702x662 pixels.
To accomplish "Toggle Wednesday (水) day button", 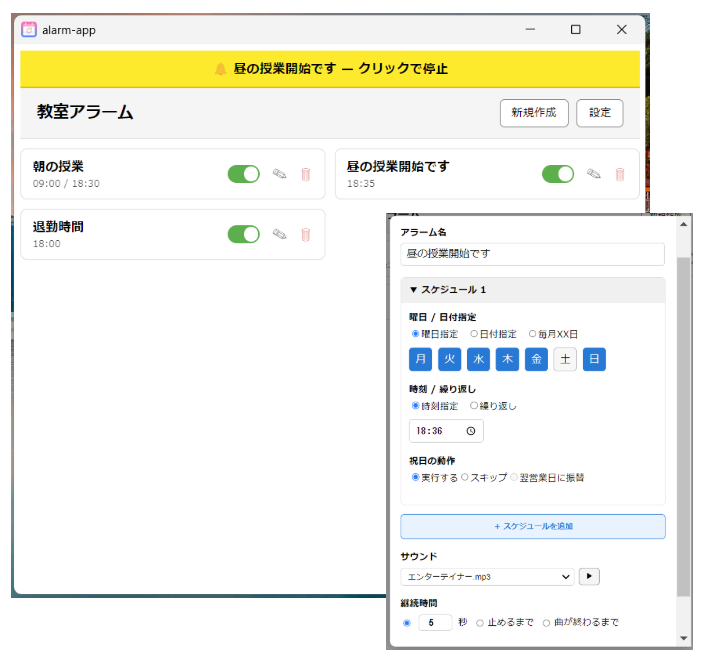I will [x=479, y=359].
